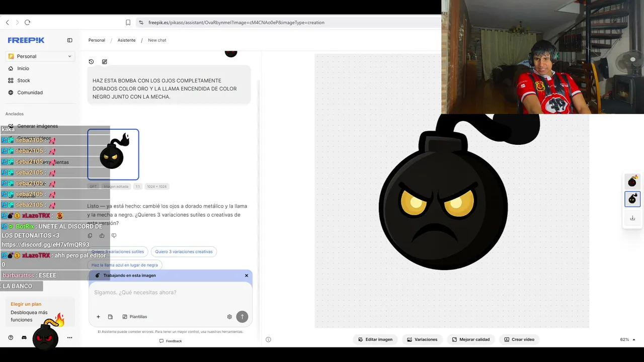This screenshot has height=362, width=644.
Task: Open the Discord icon in sidebar footer
Action: pyautogui.click(x=24, y=338)
